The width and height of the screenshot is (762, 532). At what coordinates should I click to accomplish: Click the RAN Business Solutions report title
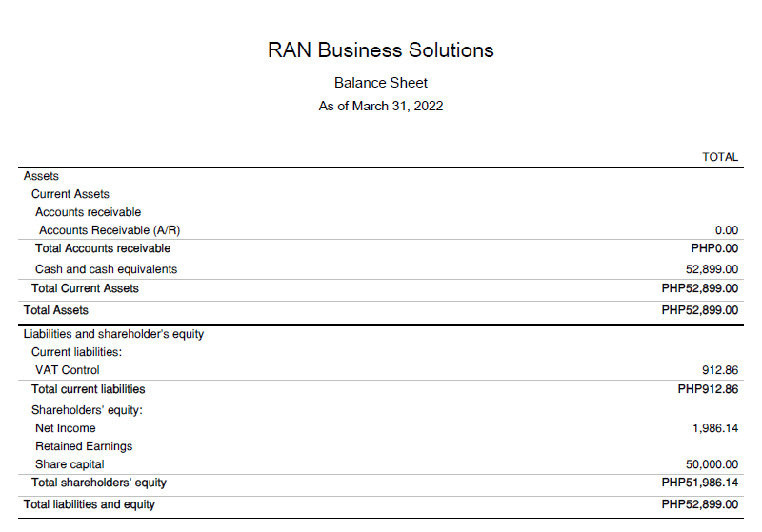click(x=381, y=49)
